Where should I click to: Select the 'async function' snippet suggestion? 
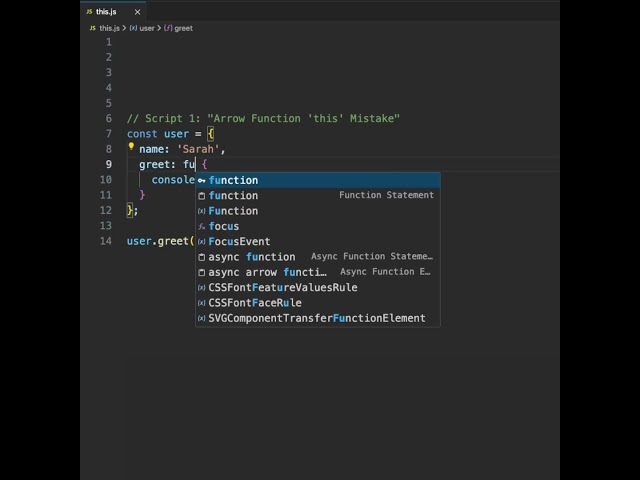(318, 257)
